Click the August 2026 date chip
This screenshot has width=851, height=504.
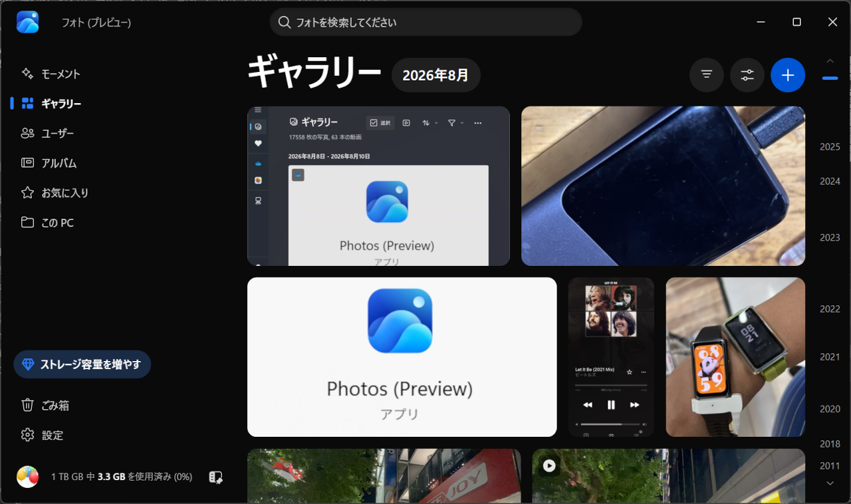(435, 75)
